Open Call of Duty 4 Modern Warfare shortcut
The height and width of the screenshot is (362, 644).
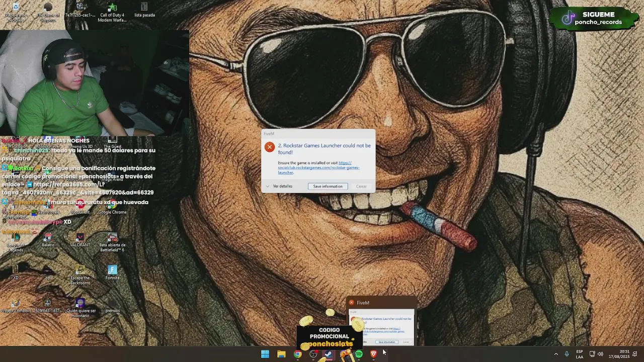click(112, 13)
